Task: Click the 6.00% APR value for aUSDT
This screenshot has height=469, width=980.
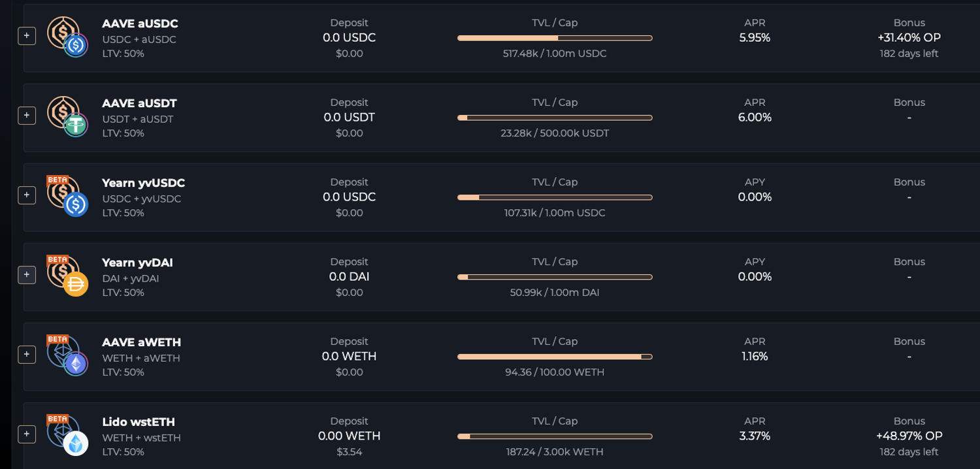Action: 755,118
